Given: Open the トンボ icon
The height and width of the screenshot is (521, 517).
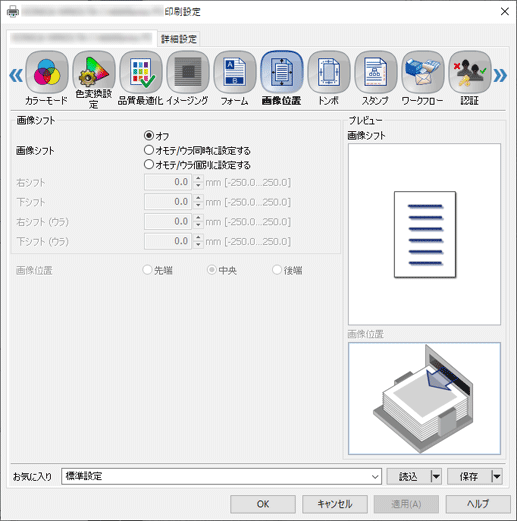Looking at the screenshot, I should coord(329,72).
